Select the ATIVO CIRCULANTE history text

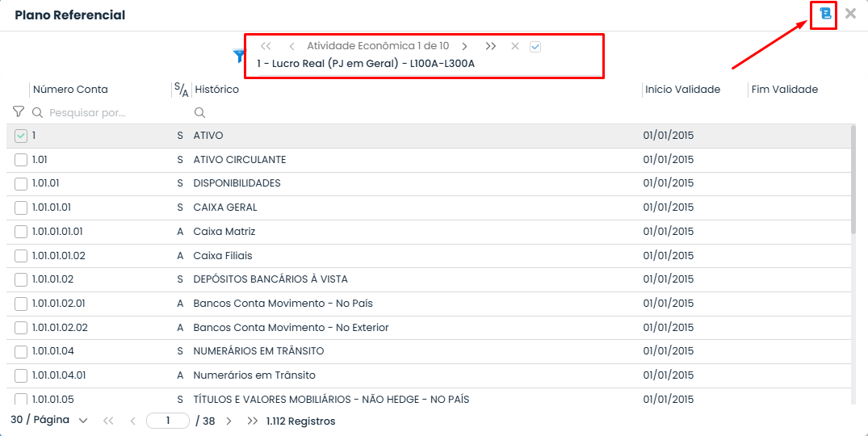(x=240, y=159)
